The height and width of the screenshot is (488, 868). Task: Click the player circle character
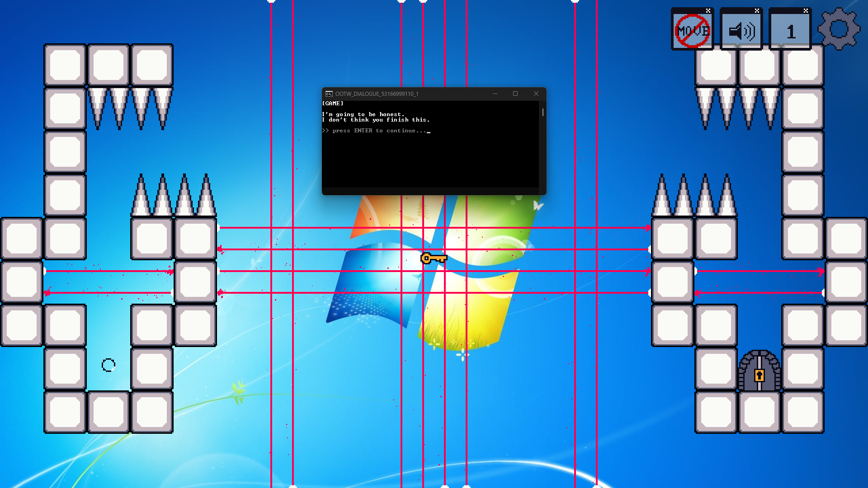108,365
